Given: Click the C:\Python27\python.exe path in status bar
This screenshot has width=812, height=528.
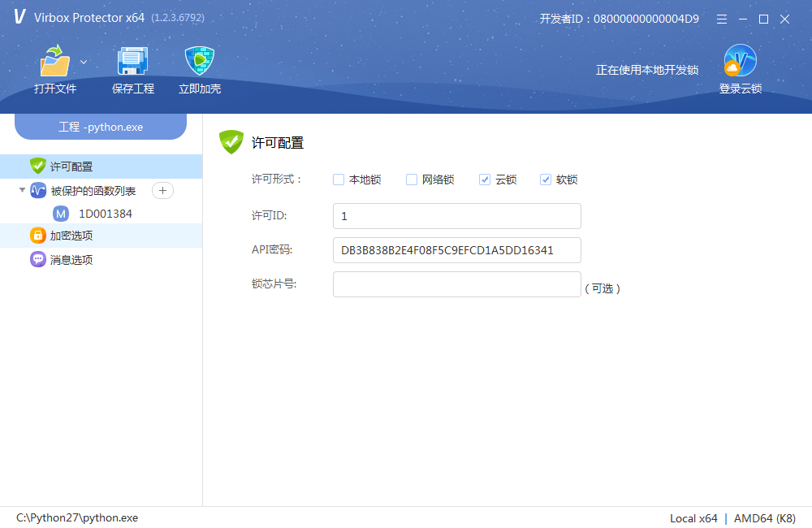Looking at the screenshot, I should pyautogui.click(x=77, y=517).
